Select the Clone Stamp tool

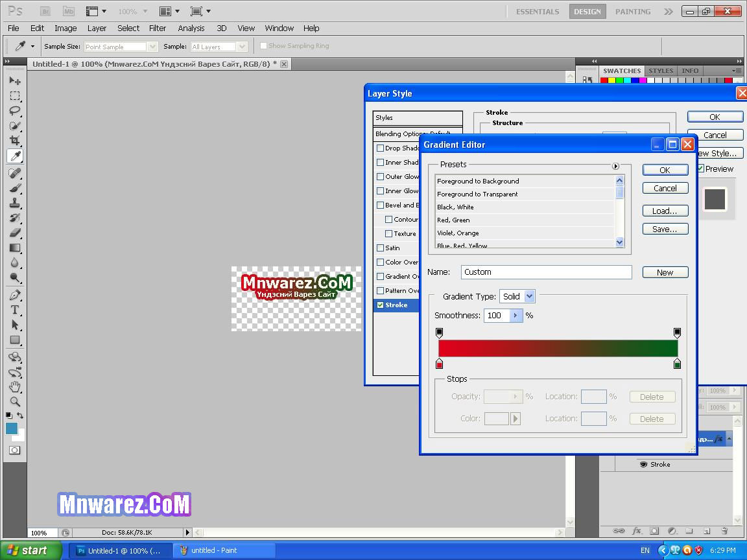click(15, 204)
